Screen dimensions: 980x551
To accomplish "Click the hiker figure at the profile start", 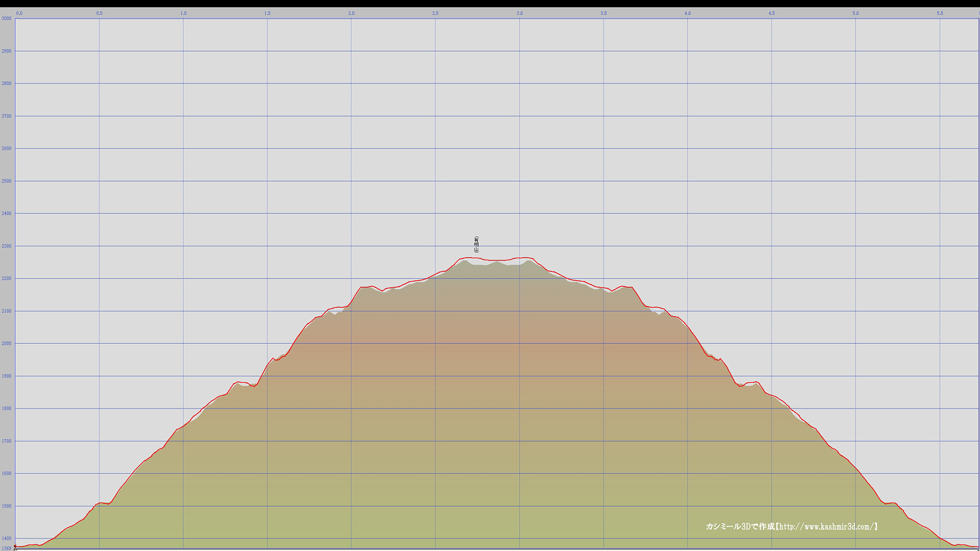I will click(15, 547).
